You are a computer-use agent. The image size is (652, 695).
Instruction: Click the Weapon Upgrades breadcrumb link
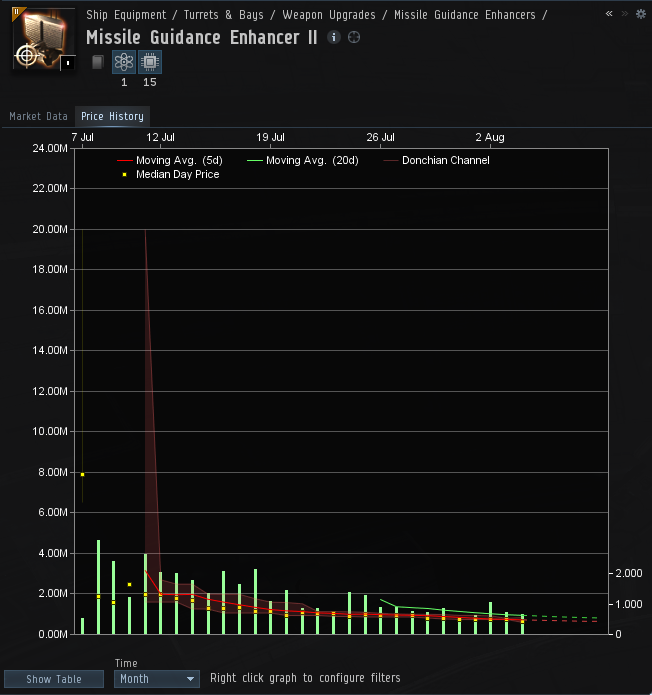329,15
